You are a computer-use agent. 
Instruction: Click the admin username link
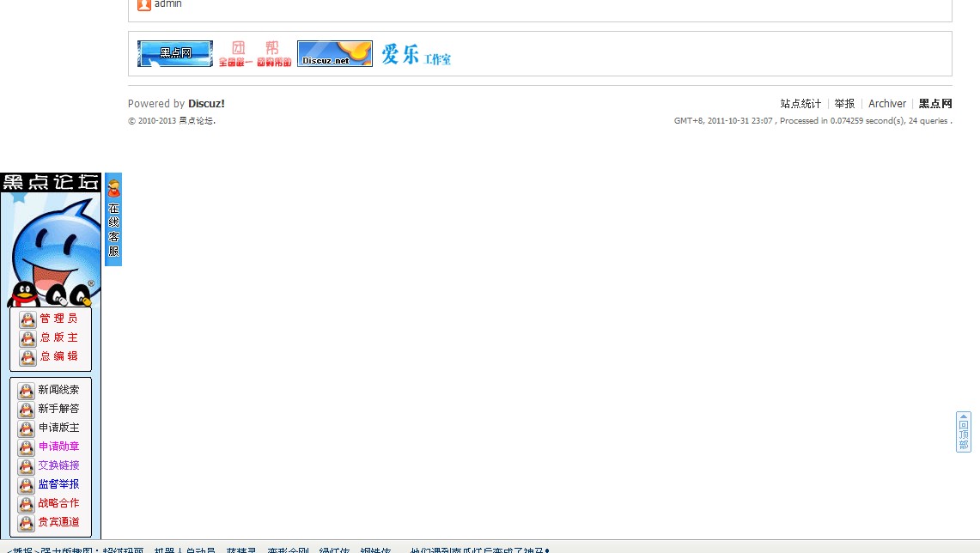(168, 3)
